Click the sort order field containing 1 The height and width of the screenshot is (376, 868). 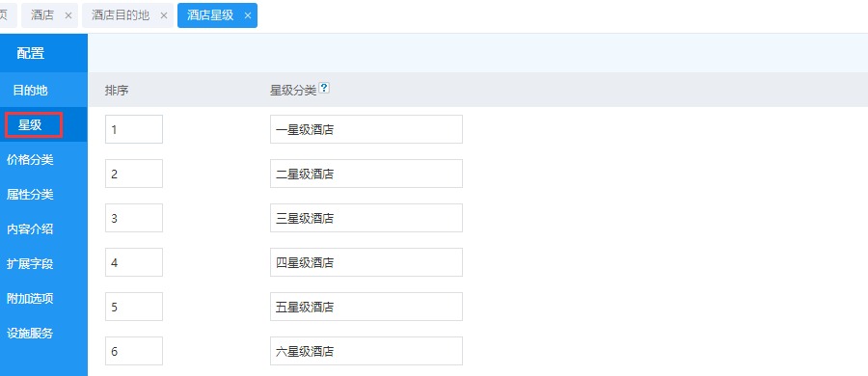tap(134, 129)
